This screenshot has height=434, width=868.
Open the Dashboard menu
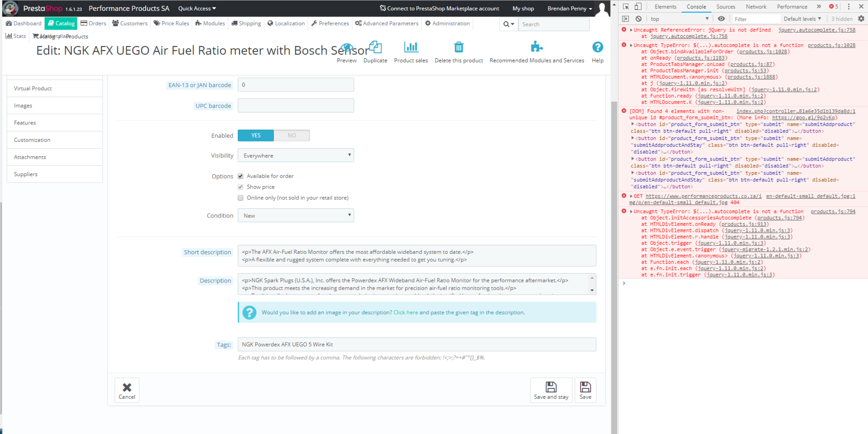click(24, 23)
